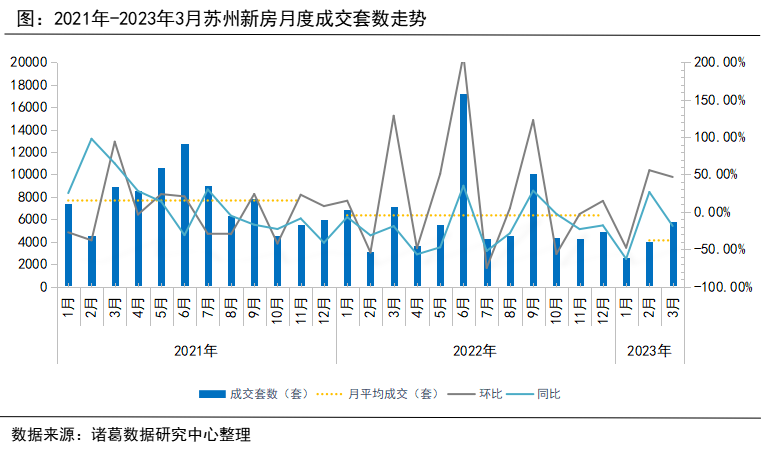761x455 pixels.
Task: Click the January 2023 bar
Action: tap(627, 272)
